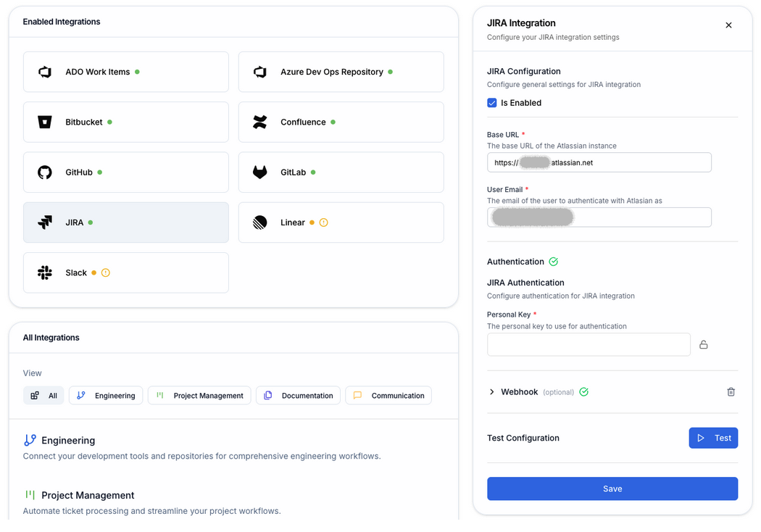Select the Communication view filter
This screenshot has height=532, width=761.
388,396
